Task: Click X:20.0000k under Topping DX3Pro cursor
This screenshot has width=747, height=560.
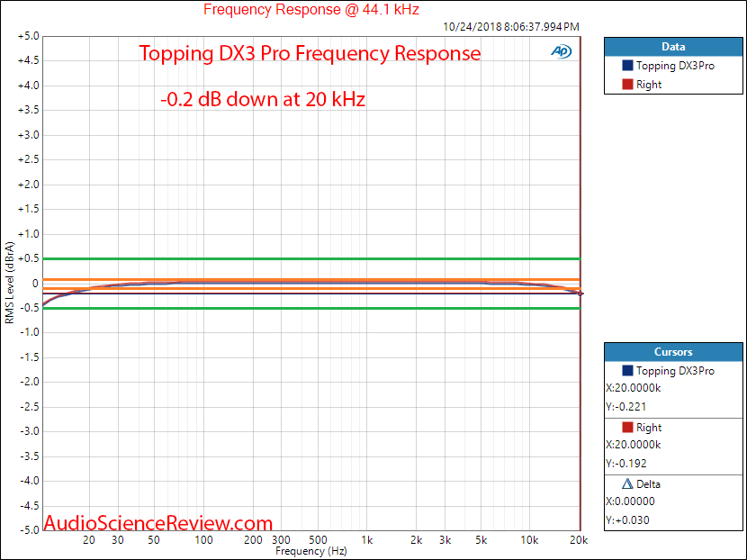Action: click(x=633, y=388)
